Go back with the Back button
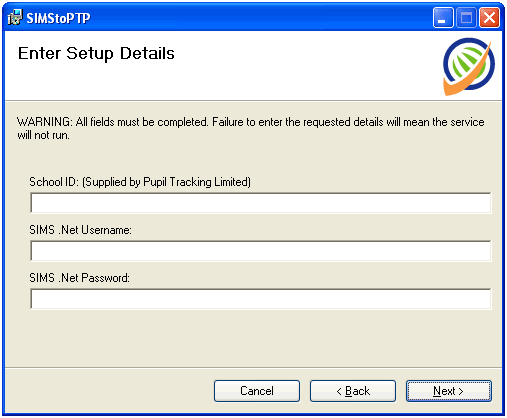 click(353, 391)
